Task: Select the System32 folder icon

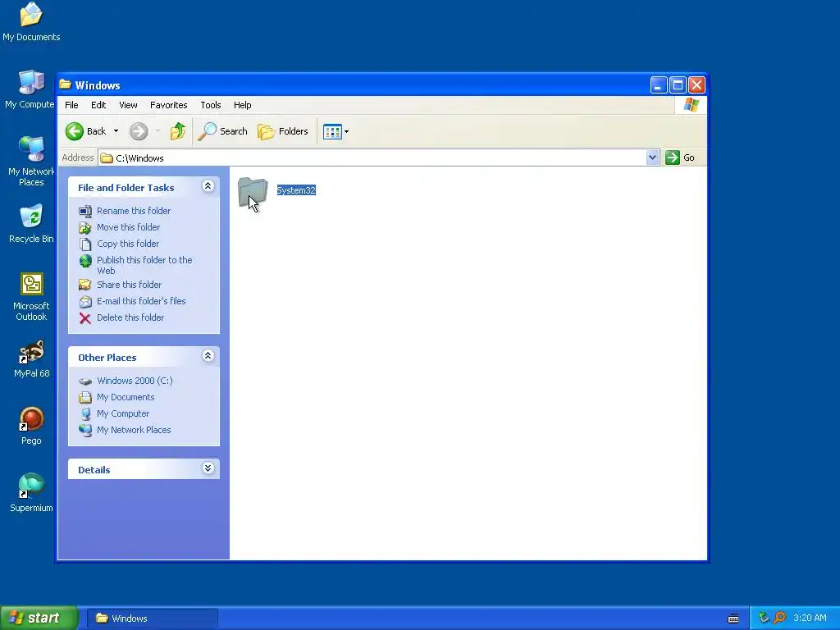Action: [253, 192]
